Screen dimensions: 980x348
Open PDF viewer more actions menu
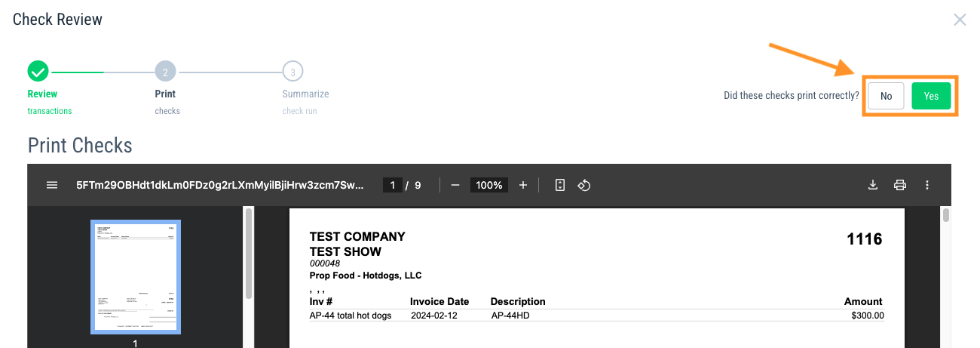tap(927, 185)
